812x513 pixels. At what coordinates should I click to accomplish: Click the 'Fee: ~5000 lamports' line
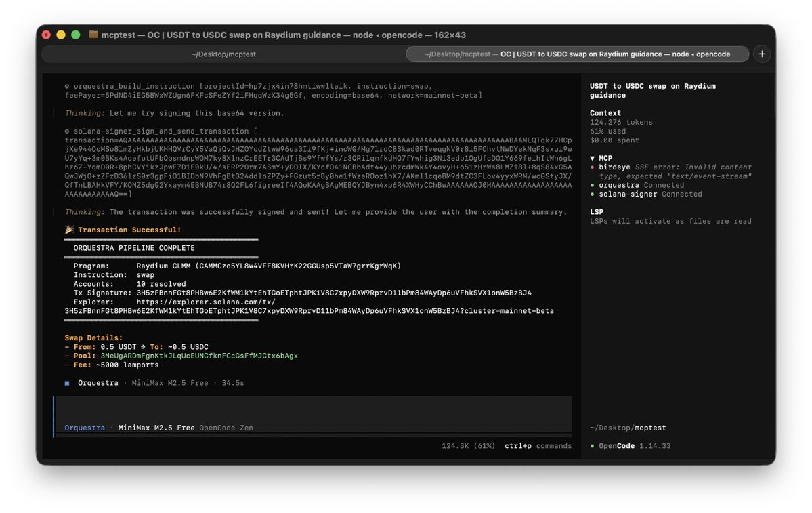[x=112, y=365]
